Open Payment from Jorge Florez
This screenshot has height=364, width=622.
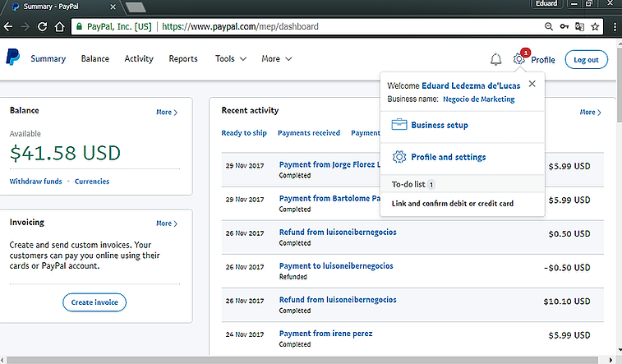(x=329, y=164)
